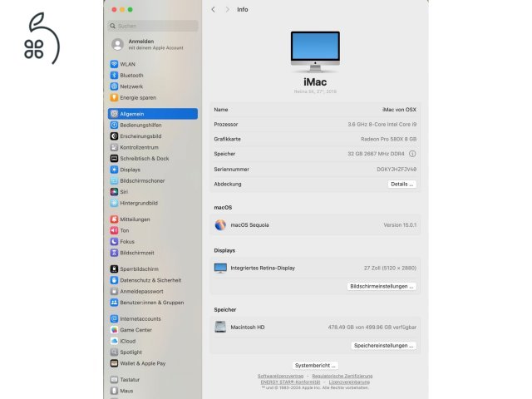The width and height of the screenshot is (532, 399).
Task: Click 32 GB 2667 MHz DDR4 value
Action: point(376,154)
